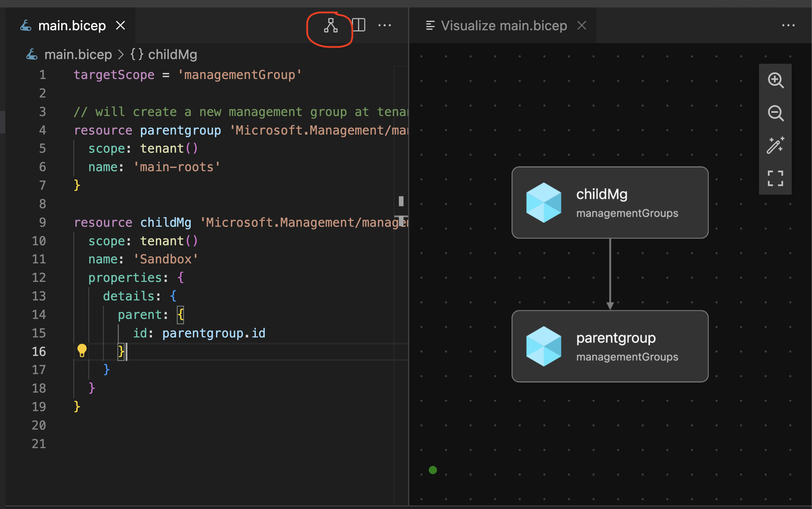Click line number 21 in gutter
This screenshot has width=812, height=509.
(x=39, y=444)
